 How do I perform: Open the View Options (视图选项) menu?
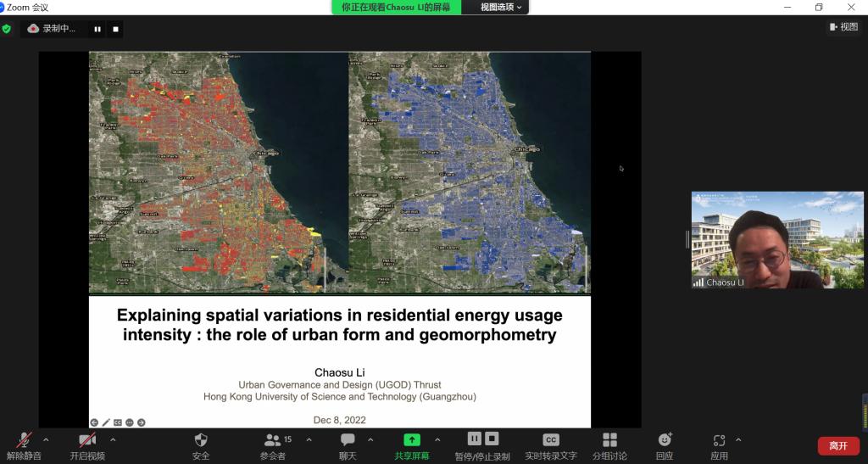coord(501,7)
